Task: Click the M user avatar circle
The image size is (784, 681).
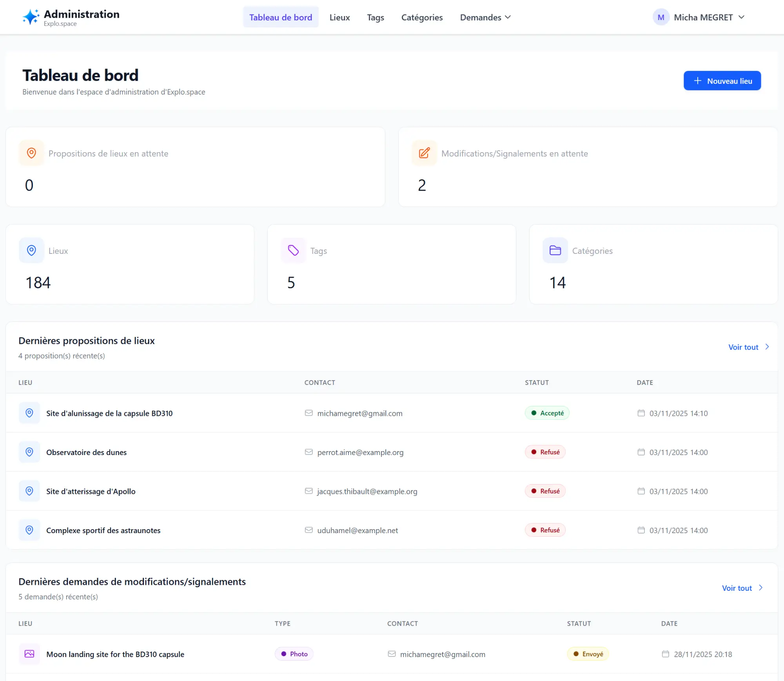Action: (661, 17)
